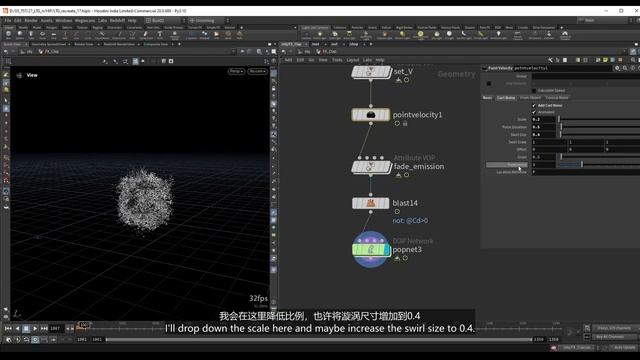Viewport: 640px width, 360px height.
Task: Open the Redshift menu
Action: [117, 20]
